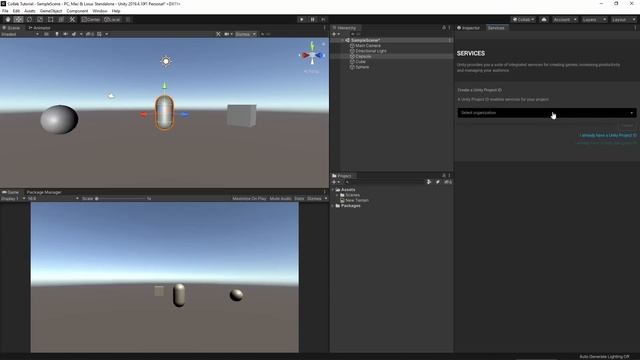
Task: Switch to the Game tab
Action: (x=11, y=192)
